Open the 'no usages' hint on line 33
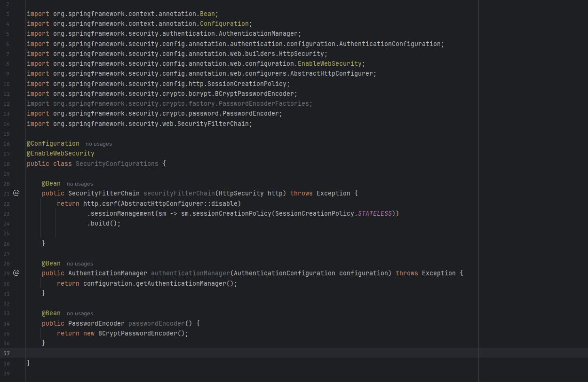Screen dimensions: 588x382 (80, 313)
